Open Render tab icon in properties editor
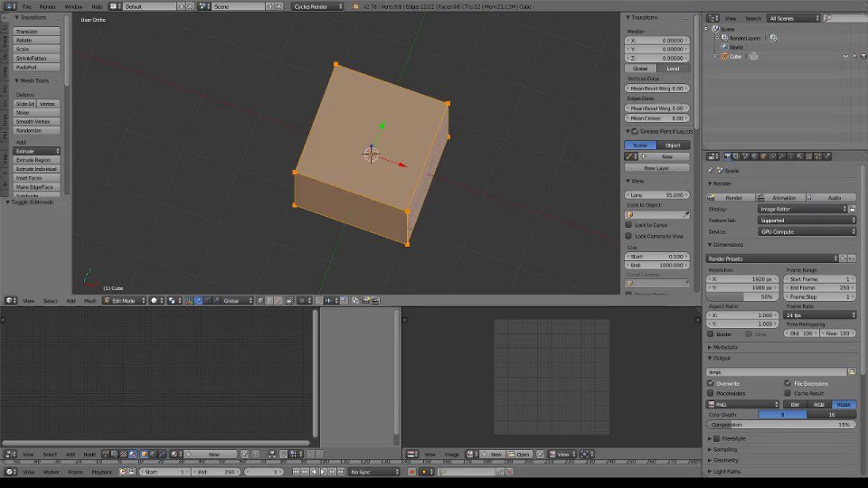The image size is (868, 488). (727, 156)
